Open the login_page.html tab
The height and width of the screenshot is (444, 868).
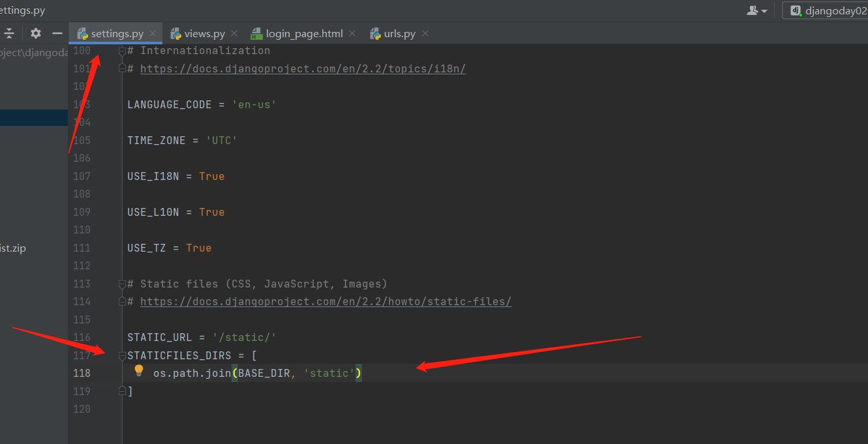click(305, 33)
